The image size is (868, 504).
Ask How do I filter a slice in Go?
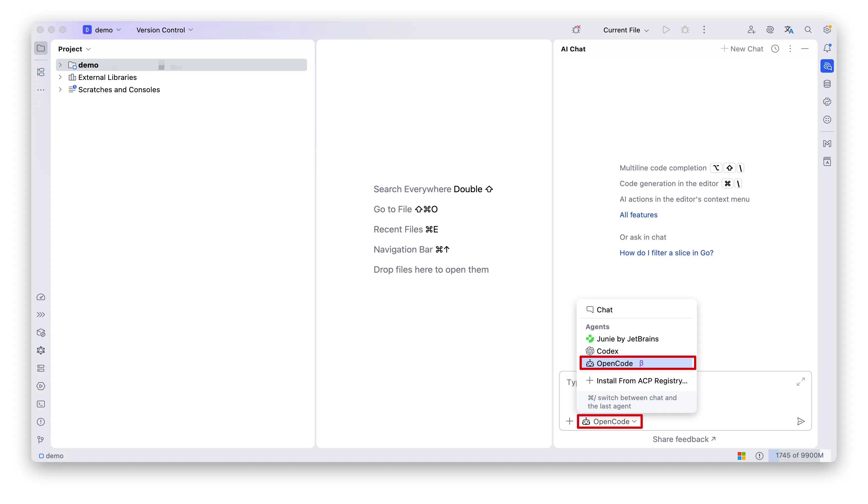pyautogui.click(x=666, y=253)
